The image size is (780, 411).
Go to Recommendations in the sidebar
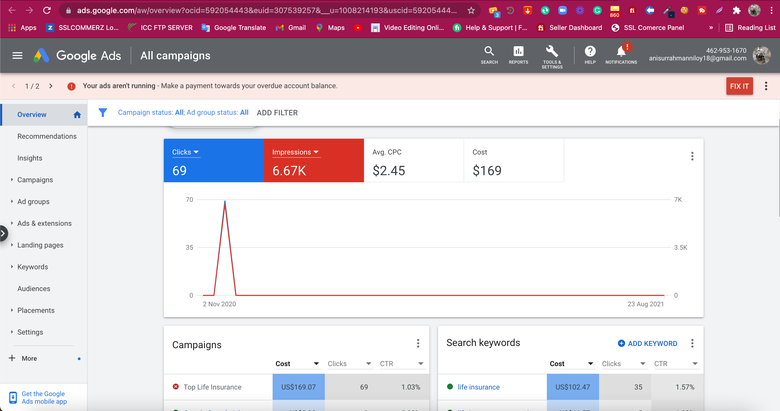(47, 136)
